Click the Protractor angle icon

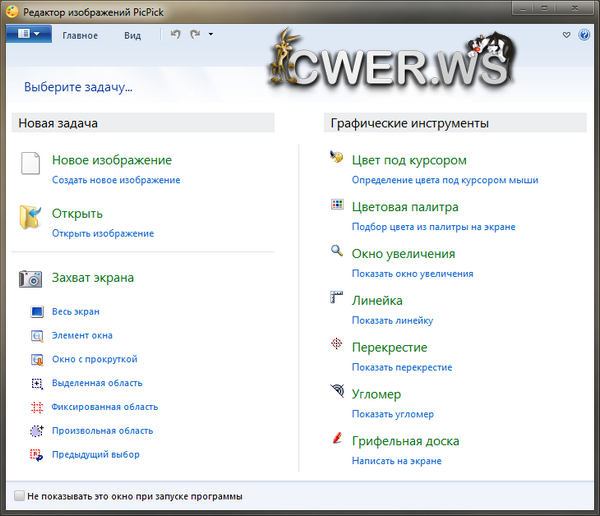tap(337, 392)
